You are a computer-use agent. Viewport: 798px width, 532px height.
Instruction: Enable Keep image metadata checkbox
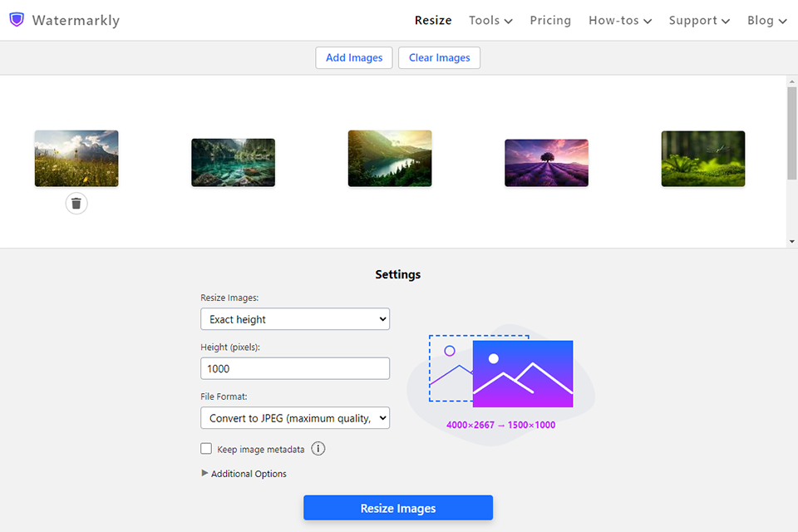pos(206,449)
